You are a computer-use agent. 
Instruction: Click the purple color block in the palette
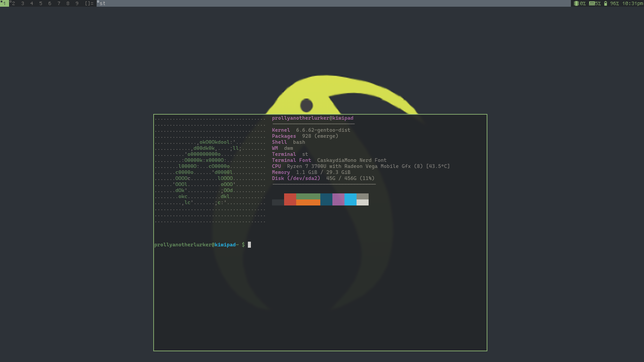click(338, 199)
